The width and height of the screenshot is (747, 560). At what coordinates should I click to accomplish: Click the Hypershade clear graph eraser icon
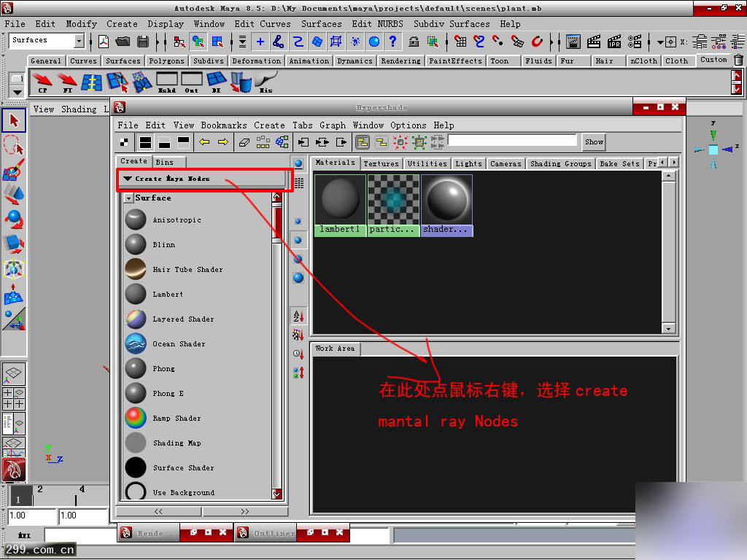(x=244, y=142)
